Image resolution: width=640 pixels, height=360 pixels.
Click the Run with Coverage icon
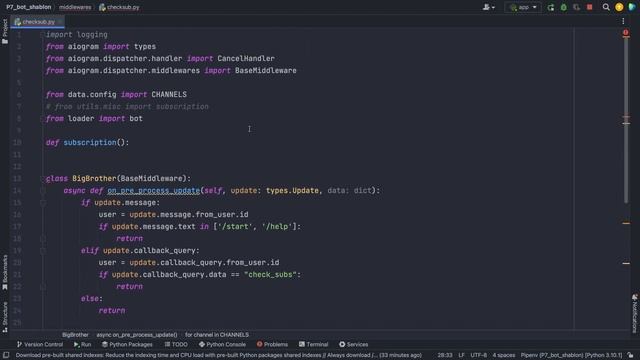pos(576,7)
